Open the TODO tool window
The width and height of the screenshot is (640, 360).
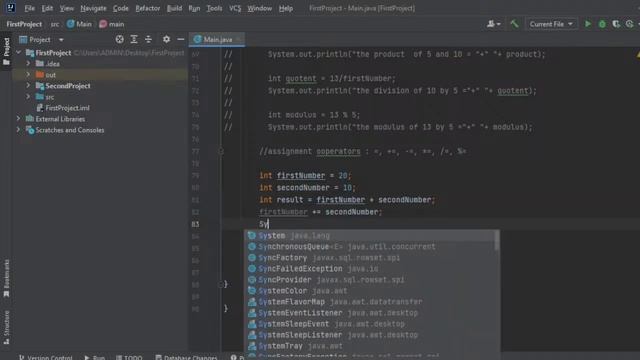tap(129, 357)
